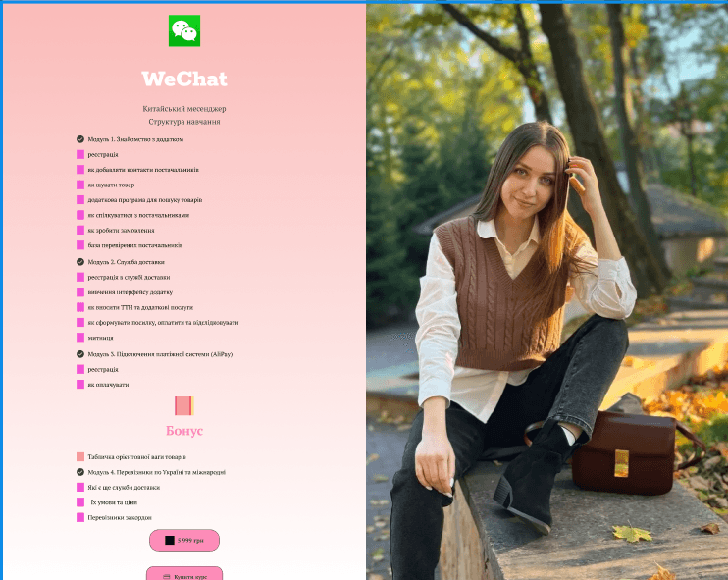Click the green WeChat logo icon

click(x=184, y=30)
